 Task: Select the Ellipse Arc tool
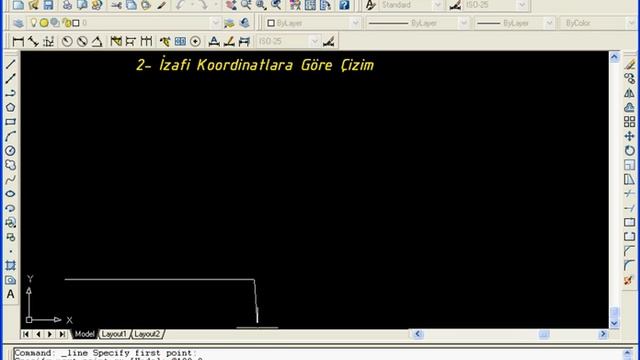click(x=11, y=208)
